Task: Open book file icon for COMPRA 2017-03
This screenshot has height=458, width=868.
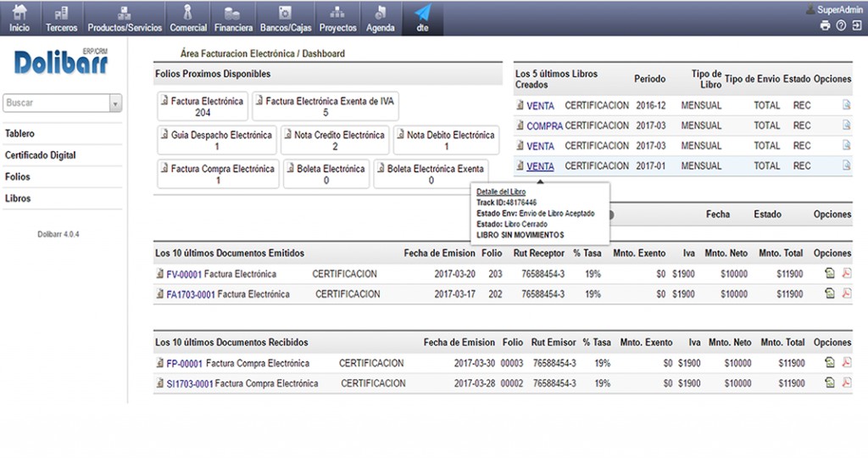Action: coord(845,126)
